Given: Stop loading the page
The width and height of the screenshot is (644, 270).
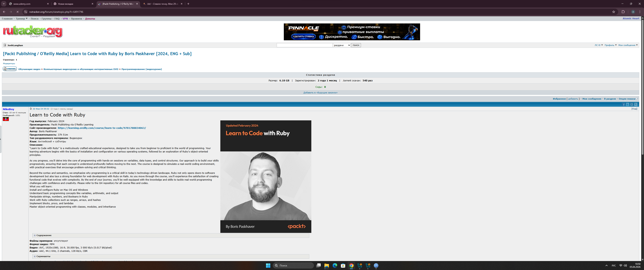Looking at the screenshot, I should (17, 12).
